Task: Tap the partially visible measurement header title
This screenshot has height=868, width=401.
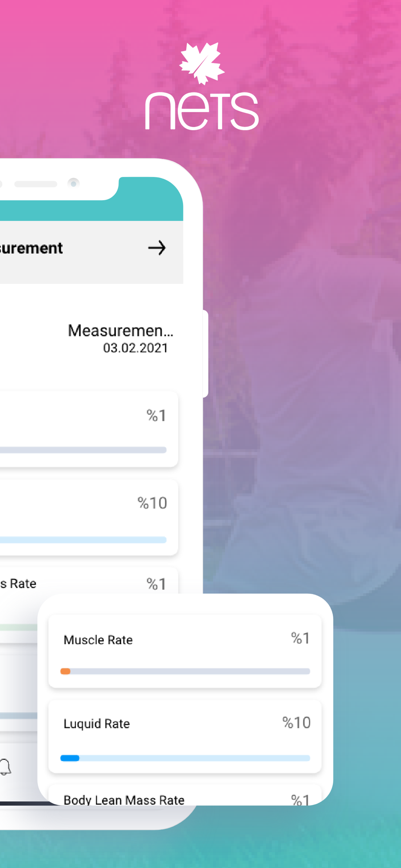Action: click(x=31, y=248)
